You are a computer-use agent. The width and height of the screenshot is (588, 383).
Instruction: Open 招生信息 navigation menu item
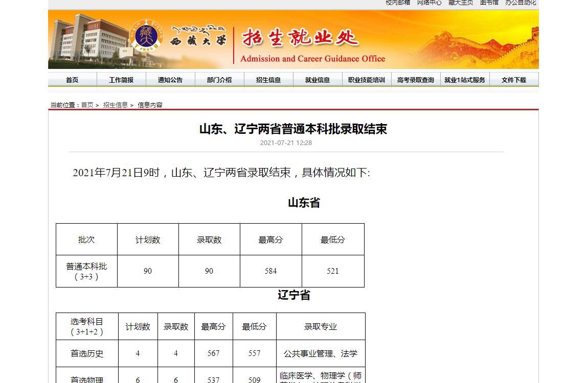pyautogui.click(x=268, y=80)
